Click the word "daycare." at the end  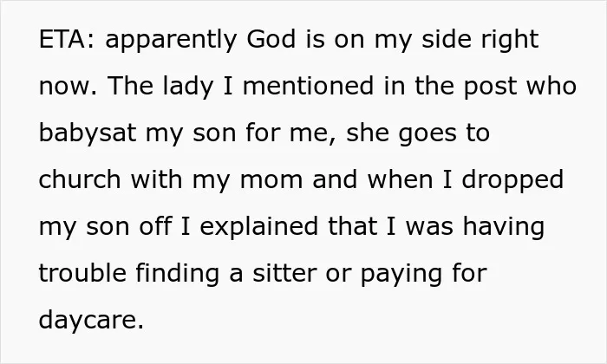[x=91, y=322]
